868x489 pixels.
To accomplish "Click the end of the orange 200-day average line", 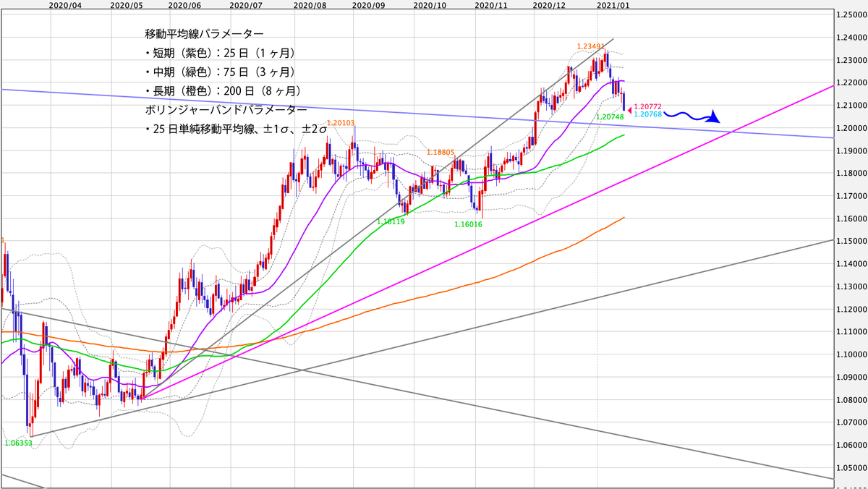I will tap(623, 217).
